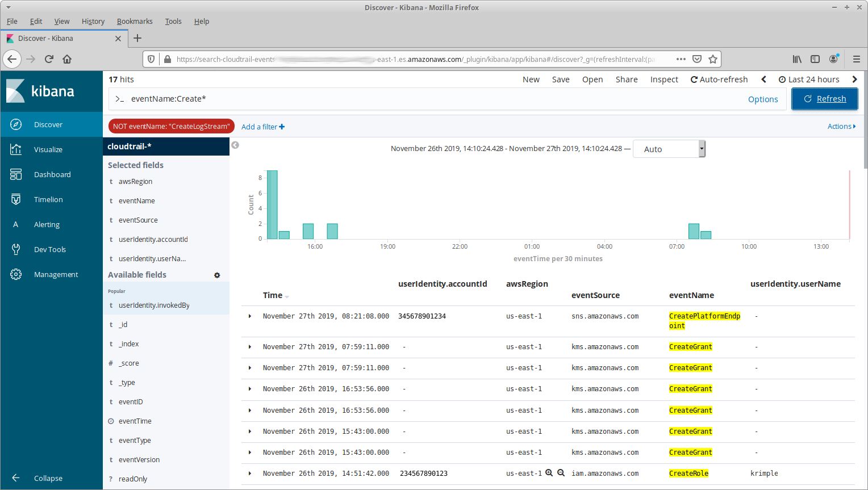The height and width of the screenshot is (490, 868).
Task: Expand the first CreatePlatformEndpoint event row
Action: (x=250, y=316)
